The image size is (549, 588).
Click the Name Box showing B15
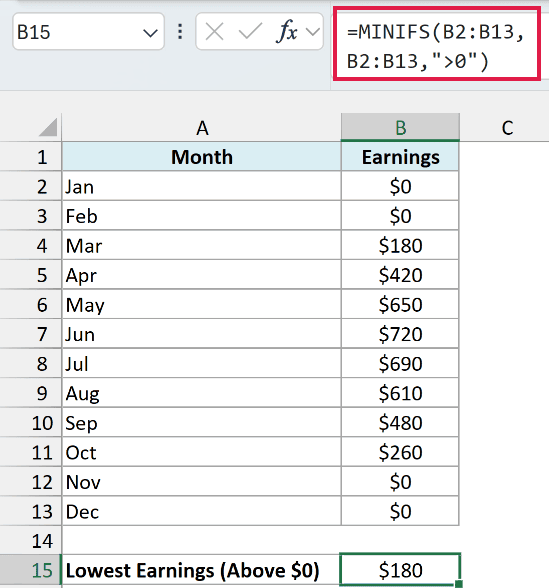(88, 32)
